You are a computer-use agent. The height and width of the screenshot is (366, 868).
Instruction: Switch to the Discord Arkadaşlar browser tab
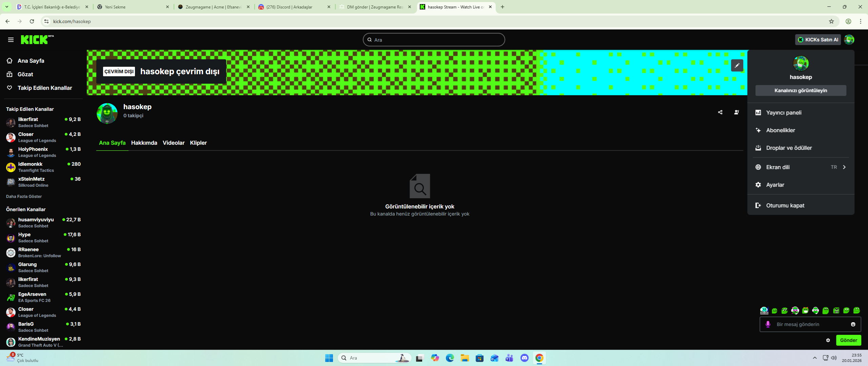coord(295,7)
